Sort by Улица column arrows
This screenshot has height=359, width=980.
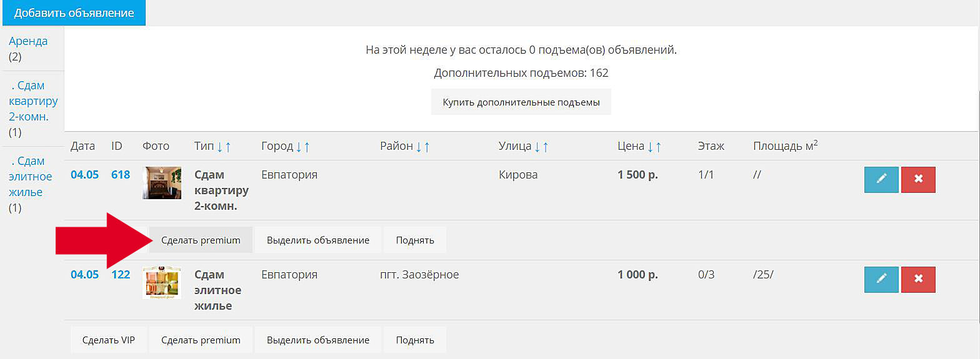coord(540,146)
